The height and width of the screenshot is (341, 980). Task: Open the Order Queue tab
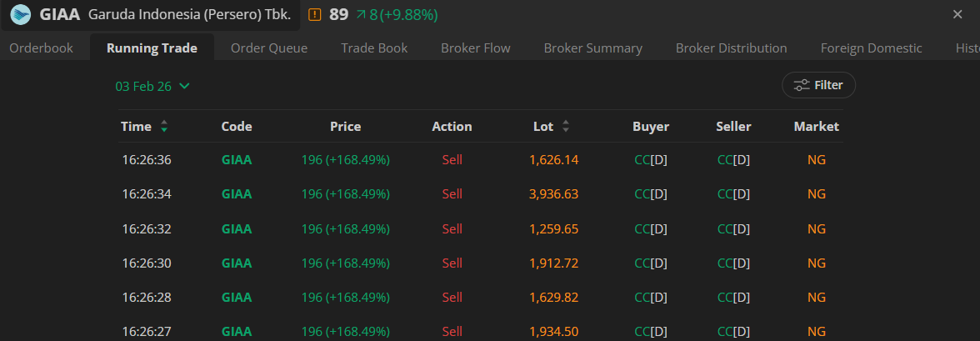tap(269, 48)
